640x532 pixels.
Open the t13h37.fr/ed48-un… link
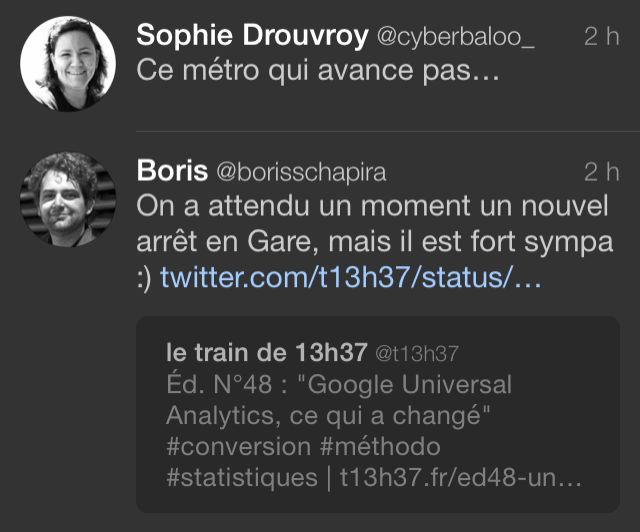coord(460,477)
